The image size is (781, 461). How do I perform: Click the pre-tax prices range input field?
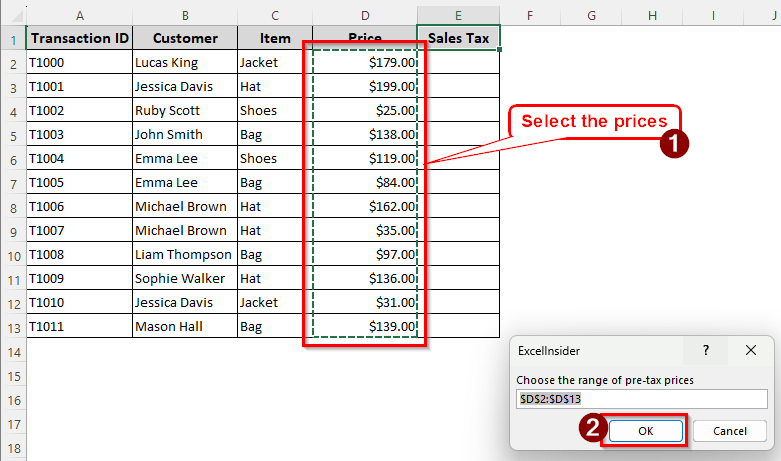click(x=642, y=399)
